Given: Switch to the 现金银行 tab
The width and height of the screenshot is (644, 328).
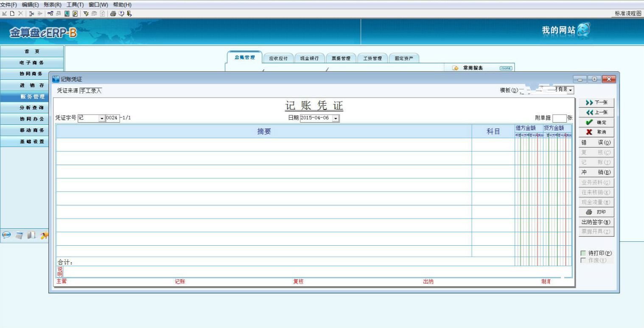Looking at the screenshot, I should (x=309, y=59).
